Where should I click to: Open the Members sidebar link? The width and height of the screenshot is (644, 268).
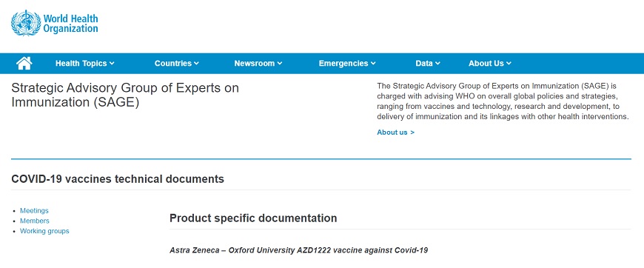35,221
